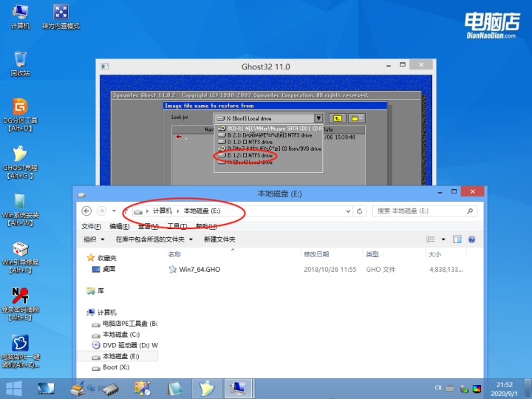Image resolution: width=532 pixels, height=399 pixels.
Task: Launch GHOST克隆 desktop shortcut
Action: 20,163
